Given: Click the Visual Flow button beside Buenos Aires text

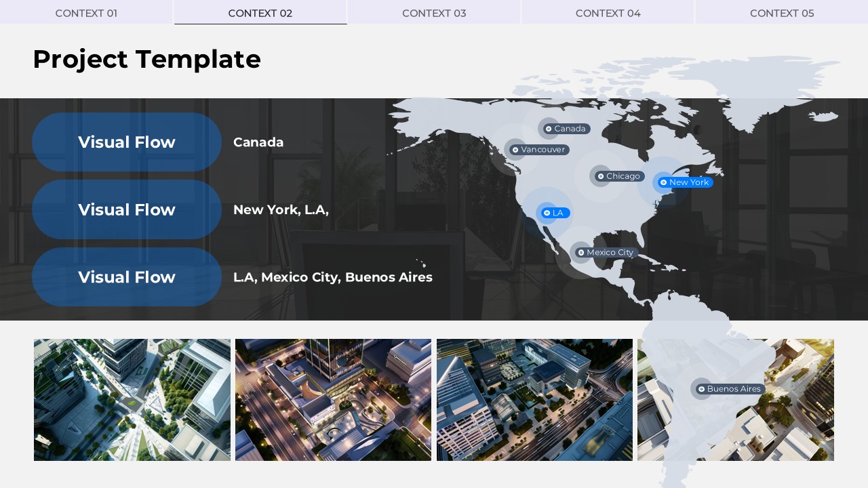Looking at the screenshot, I should coord(127,277).
